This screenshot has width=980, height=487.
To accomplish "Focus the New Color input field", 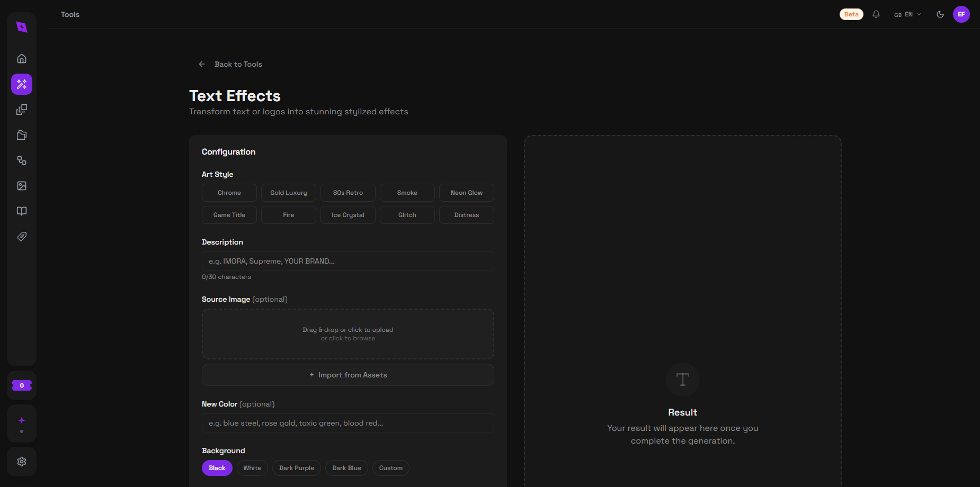I will (348, 423).
